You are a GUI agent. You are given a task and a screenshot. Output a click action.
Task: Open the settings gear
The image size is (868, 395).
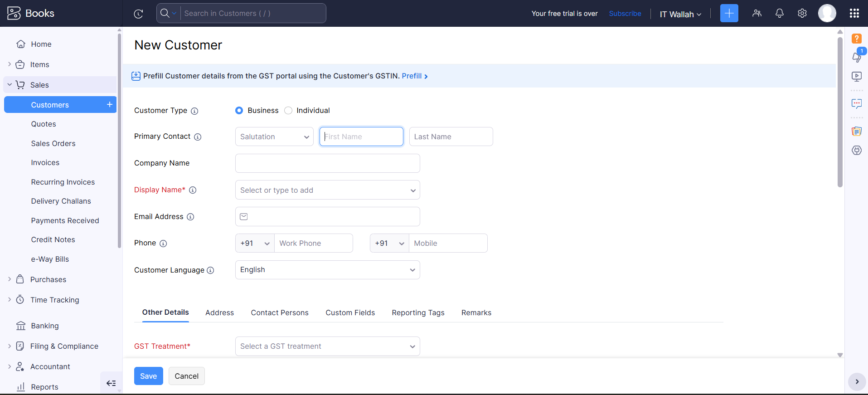802,13
